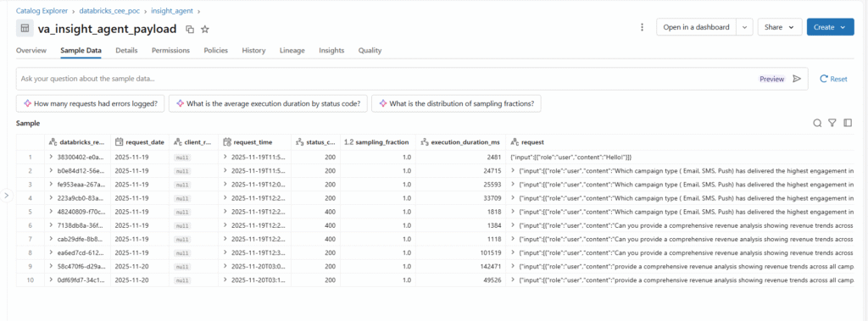Expand the 223a9cb0 request id cell
This screenshot has height=321, width=868.
click(50, 198)
